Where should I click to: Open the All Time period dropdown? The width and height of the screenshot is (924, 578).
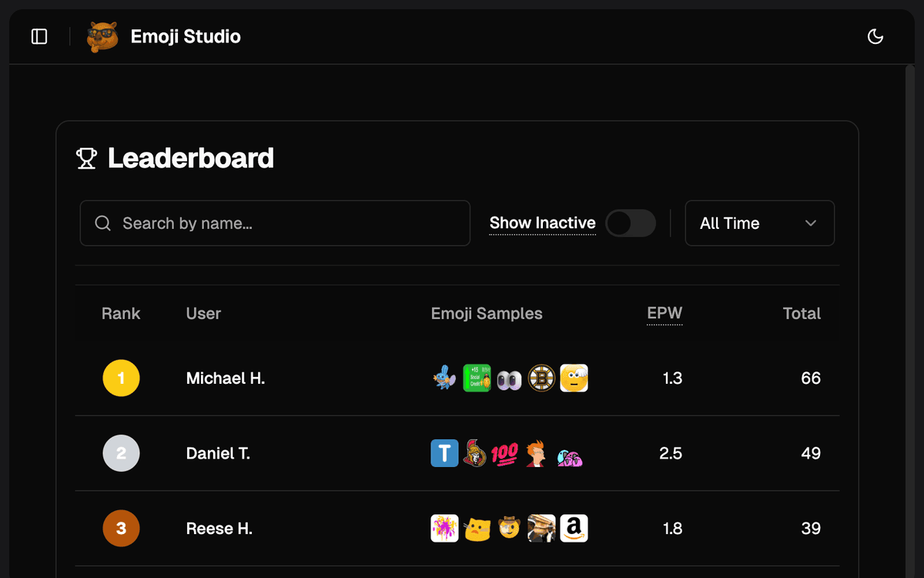point(759,223)
